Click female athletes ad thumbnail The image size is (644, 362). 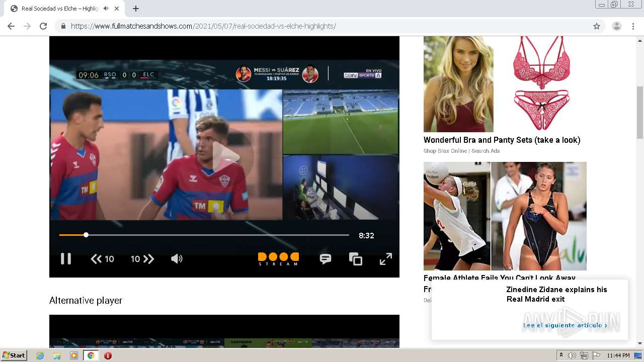tap(505, 216)
